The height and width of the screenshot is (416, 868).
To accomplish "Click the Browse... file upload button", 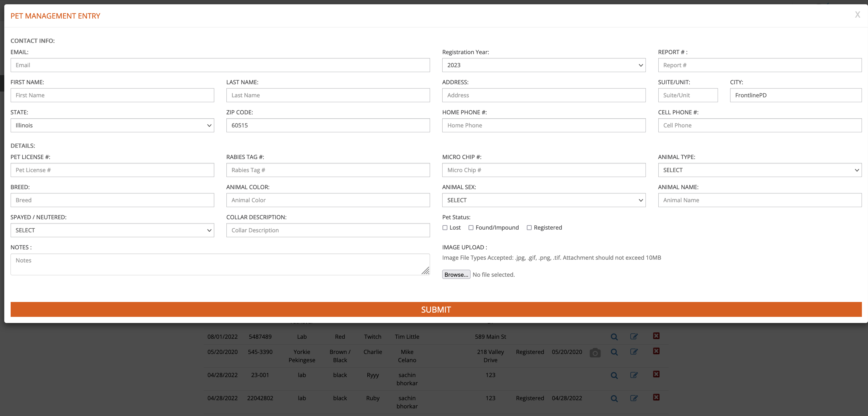I will click(456, 275).
